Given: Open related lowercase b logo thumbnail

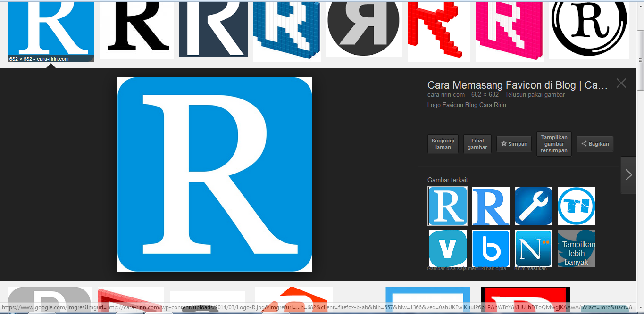Looking at the screenshot, I should pyautogui.click(x=491, y=248).
